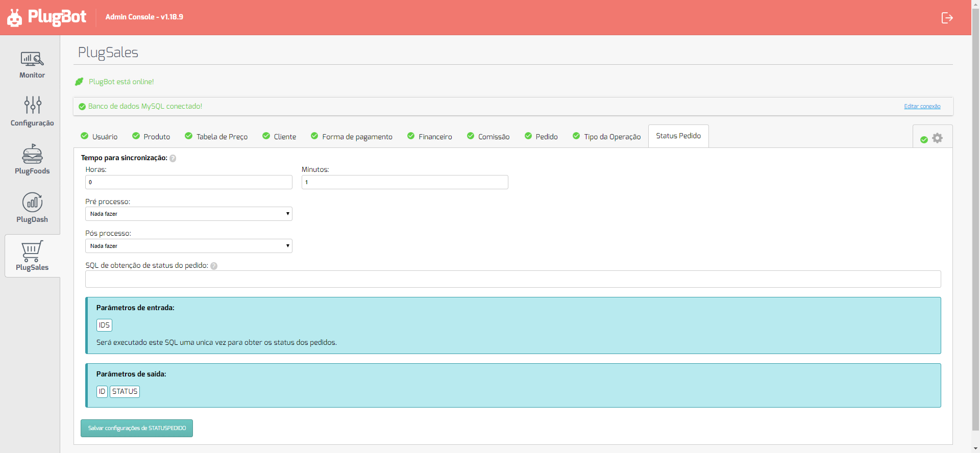Click 'Será executado este SQL' description text
Image resolution: width=980 pixels, height=453 pixels.
click(x=216, y=342)
